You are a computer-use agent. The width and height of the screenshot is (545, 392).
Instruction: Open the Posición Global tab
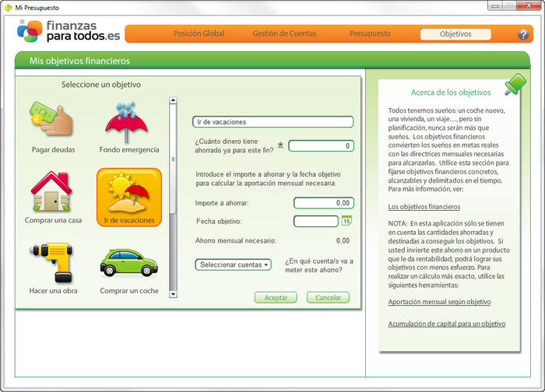click(199, 34)
